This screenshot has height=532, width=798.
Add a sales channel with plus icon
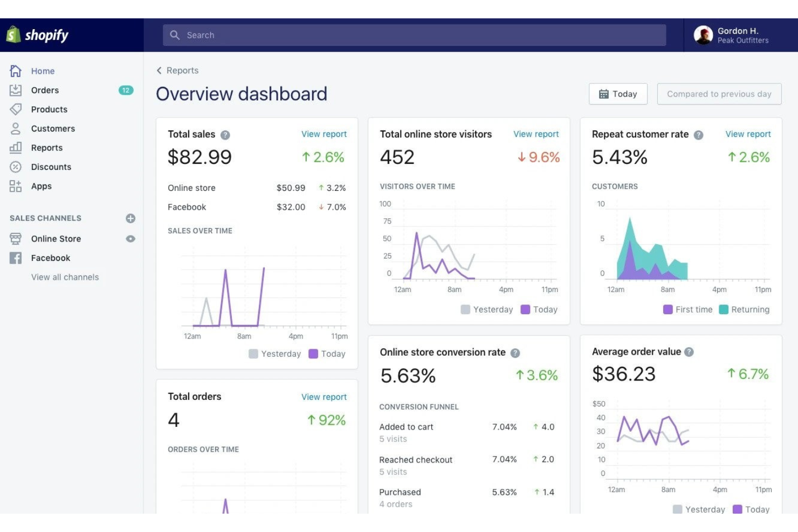tap(130, 218)
